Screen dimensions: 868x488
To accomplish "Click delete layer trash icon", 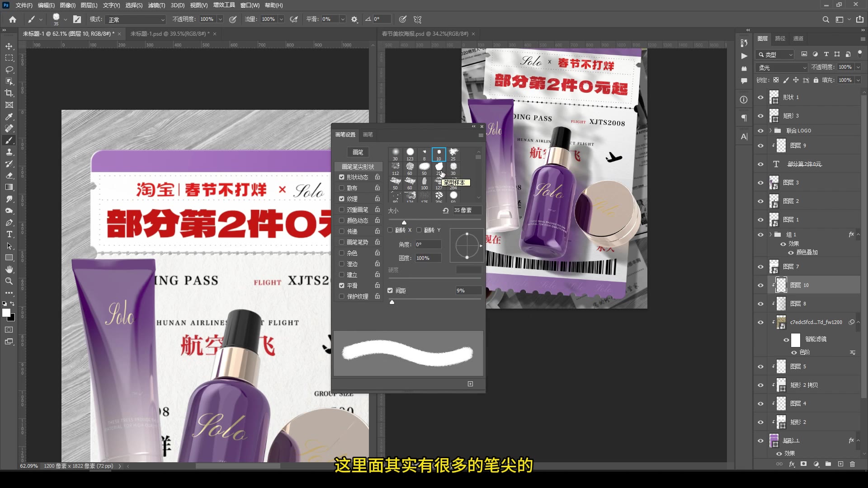I will click(852, 464).
